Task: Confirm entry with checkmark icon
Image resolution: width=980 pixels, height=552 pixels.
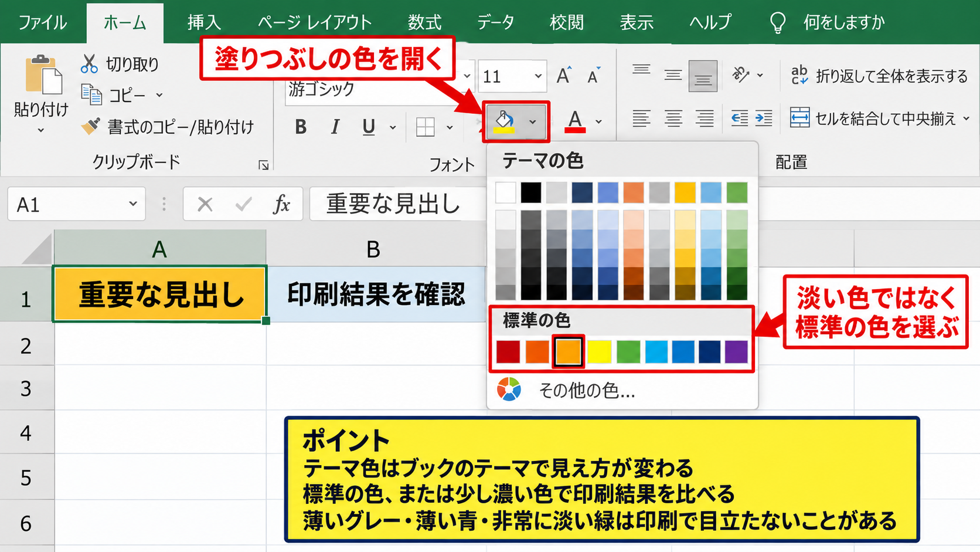Action: click(243, 204)
